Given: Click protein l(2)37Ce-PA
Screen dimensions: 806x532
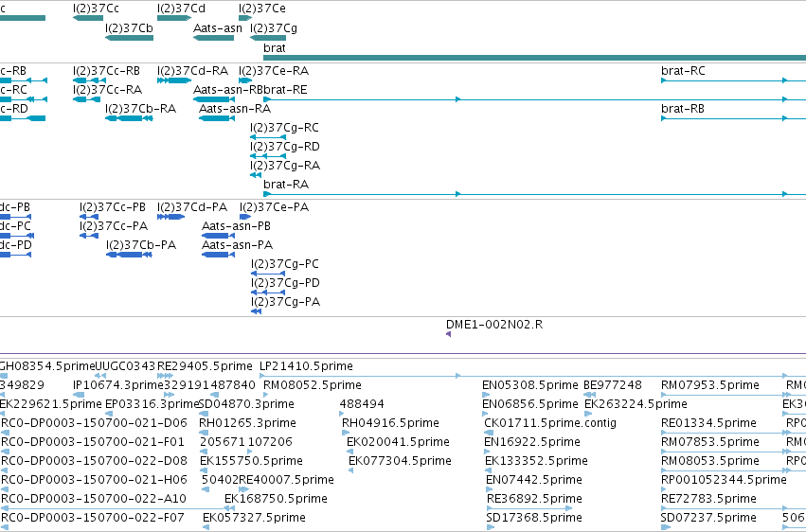Looking at the screenshot, I should pos(274,207).
